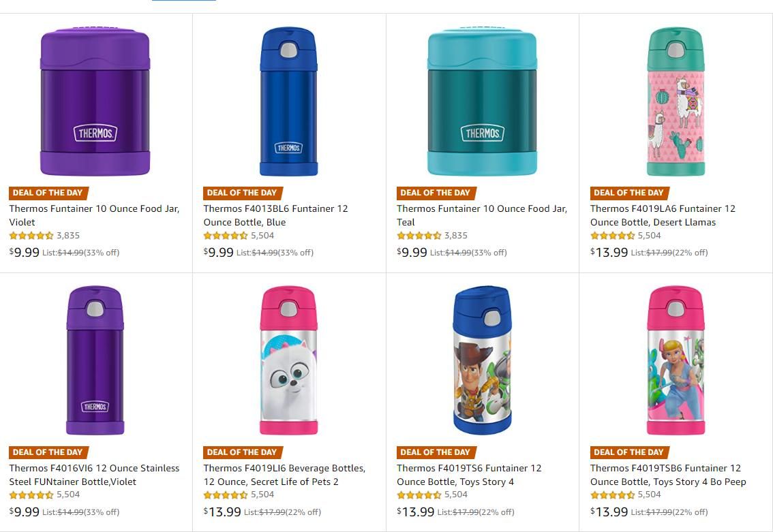Click star rating of violet food jar

tap(31, 236)
